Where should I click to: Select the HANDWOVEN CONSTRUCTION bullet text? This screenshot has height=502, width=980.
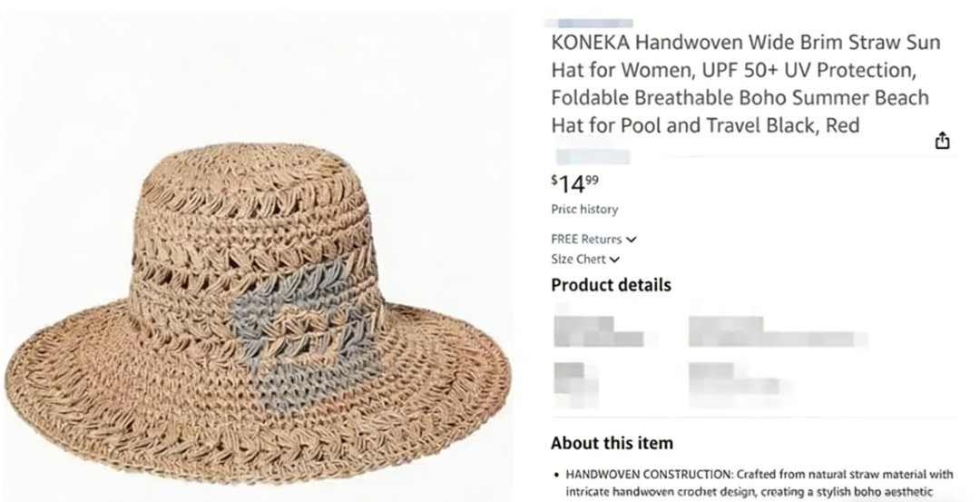tap(759, 481)
